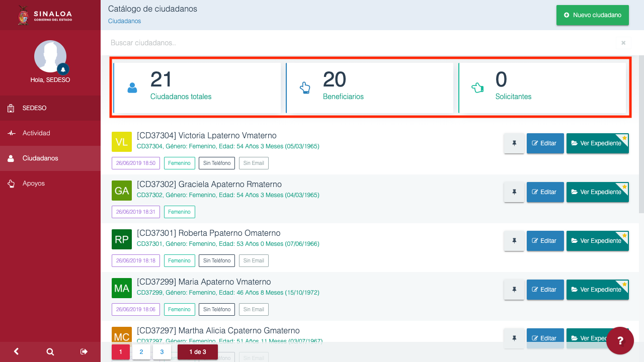Click the 26/06/2019 18:18 date tag

[x=136, y=260]
